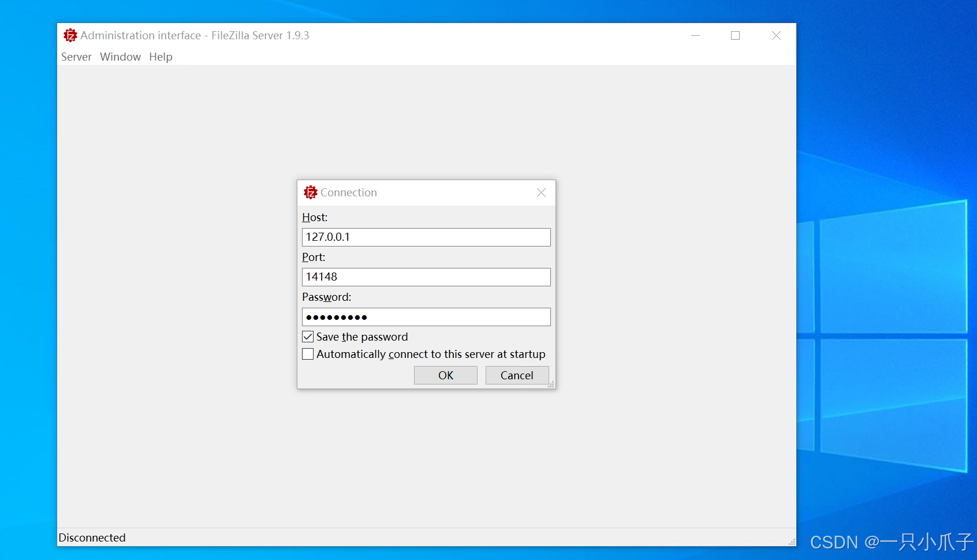977x560 pixels.
Task: Click the Port input field
Action: point(426,277)
